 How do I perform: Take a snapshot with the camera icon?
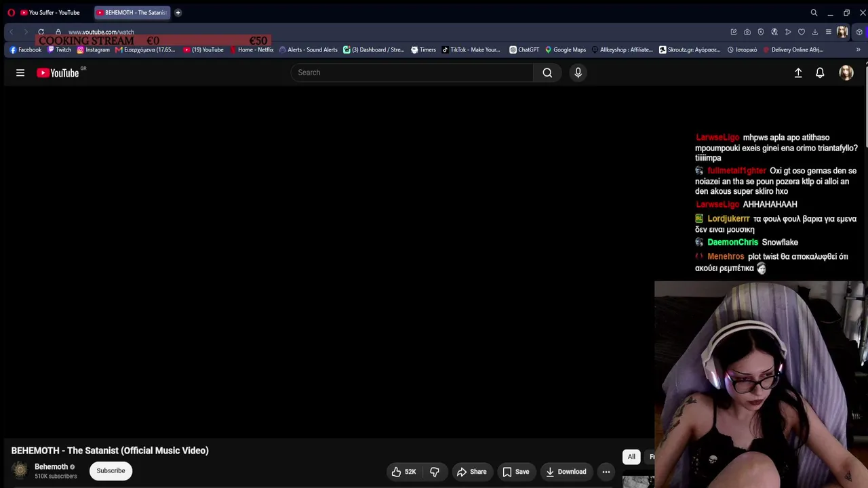(x=747, y=32)
